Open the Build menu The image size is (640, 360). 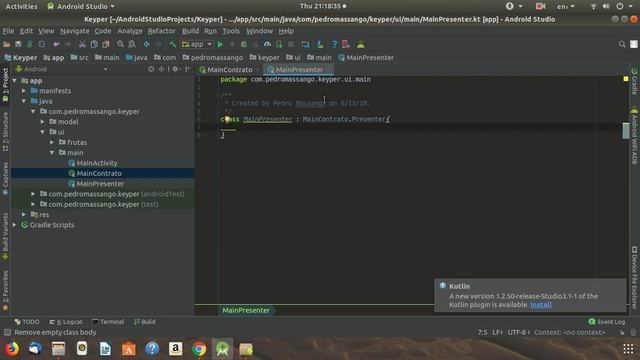pyautogui.click(x=190, y=31)
